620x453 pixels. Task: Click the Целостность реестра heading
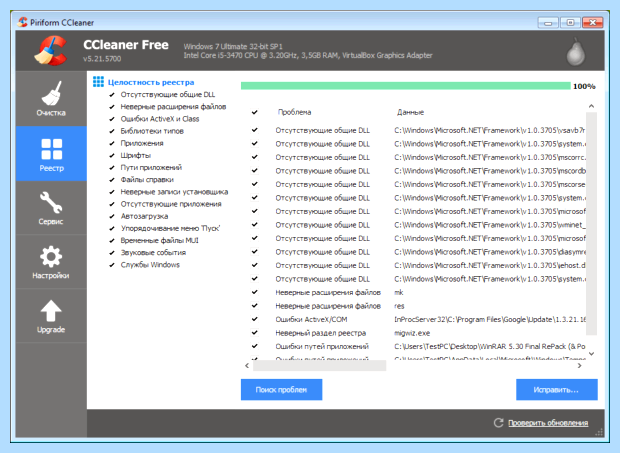click(x=151, y=82)
